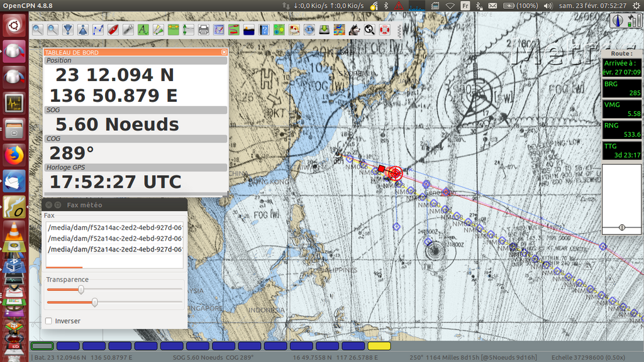Viewport: 644px width, 362px height.
Task: Select the yellow chart bar segment
Action: (379, 346)
